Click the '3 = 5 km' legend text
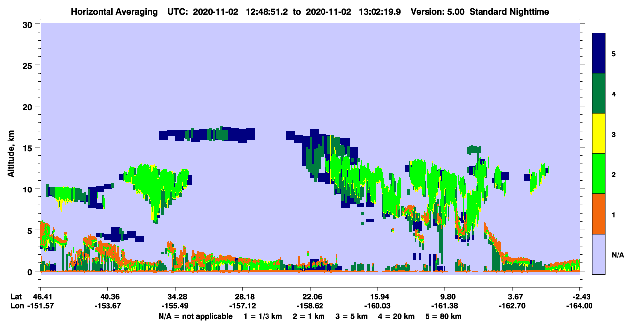This screenshot has height=330, width=644. [x=351, y=316]
